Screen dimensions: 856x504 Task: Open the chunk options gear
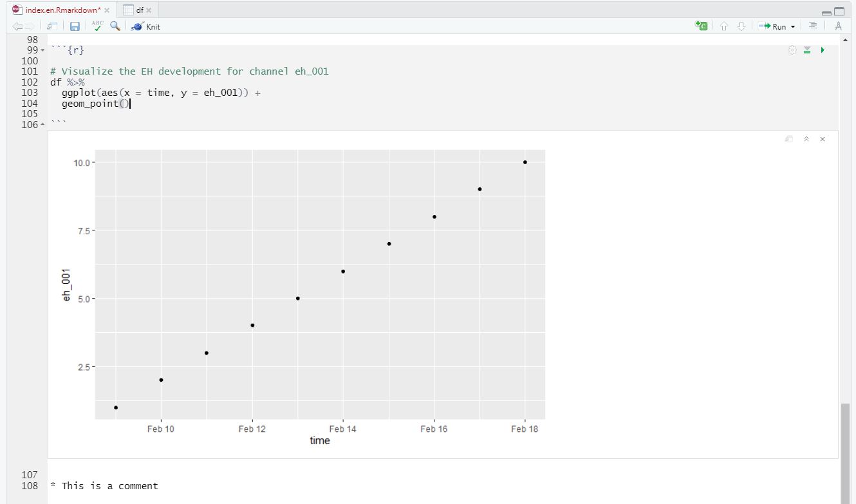click(792, 50)
